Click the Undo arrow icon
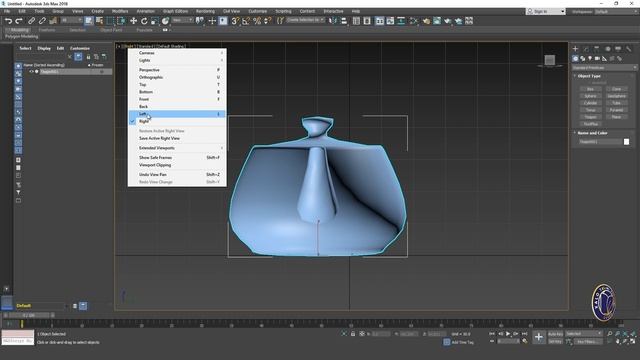The height and width of the screenshot is (360, 640). pos(8,21)
